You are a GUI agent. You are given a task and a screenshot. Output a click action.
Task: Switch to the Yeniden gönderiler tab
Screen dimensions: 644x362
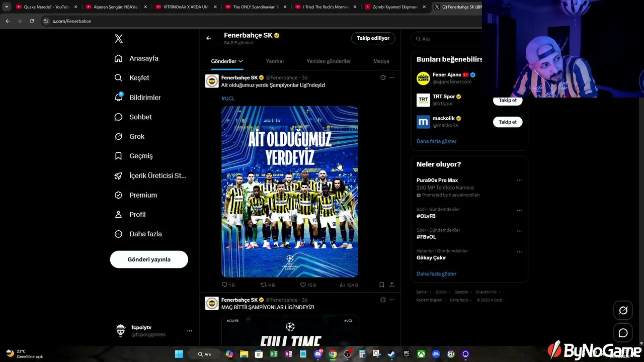click(x=329, y=61)
